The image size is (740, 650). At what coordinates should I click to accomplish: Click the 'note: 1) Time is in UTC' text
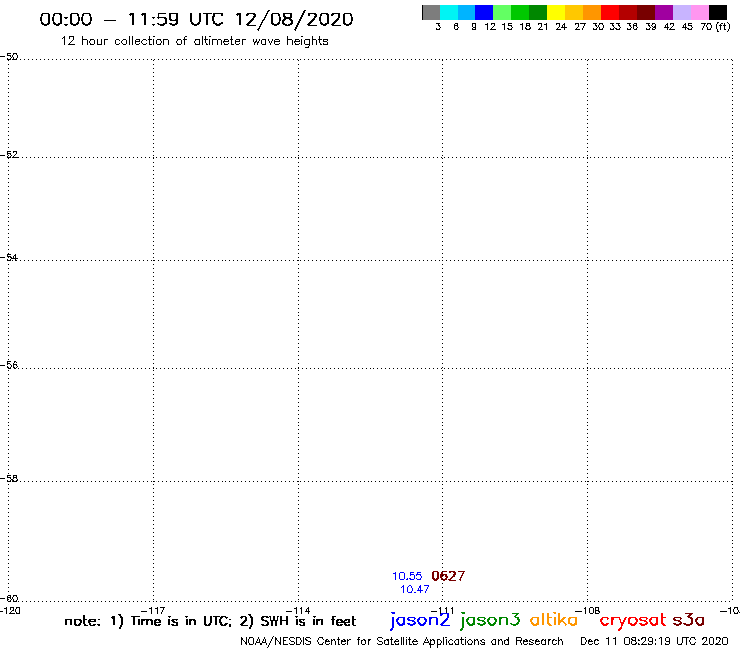148,621
